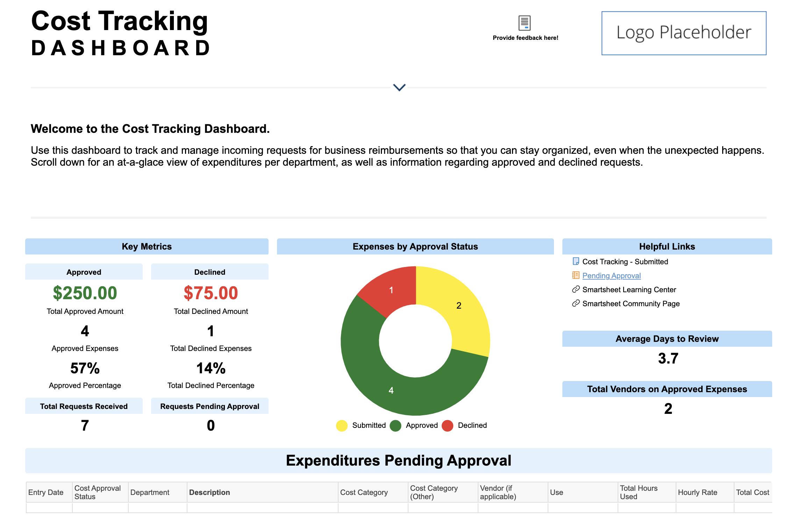789x532 pixels.
Task: Click the Entry Date column header
Action: [46, 492]
